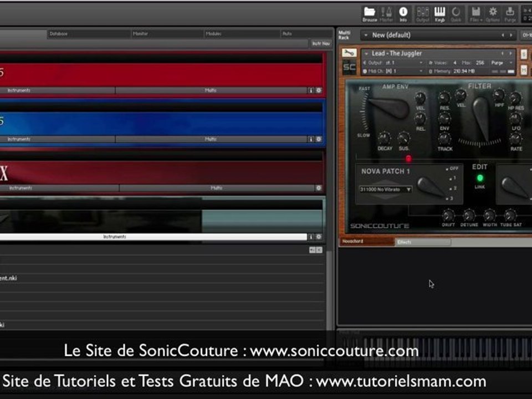Adjust the filter TRACK knob
This screenshot has width=532, height=399.
click(444, 139)
